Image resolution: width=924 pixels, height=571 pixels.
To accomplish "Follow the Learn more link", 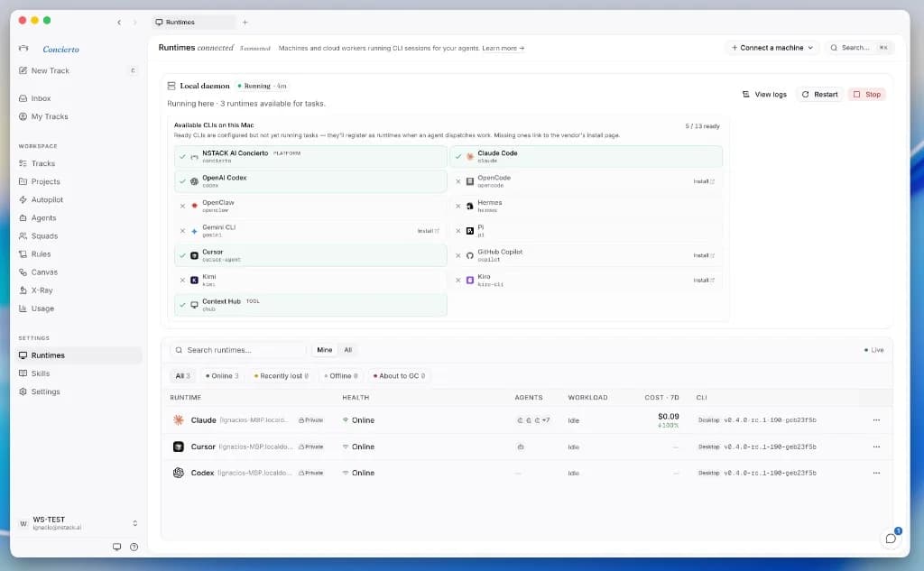I will 504,49.
